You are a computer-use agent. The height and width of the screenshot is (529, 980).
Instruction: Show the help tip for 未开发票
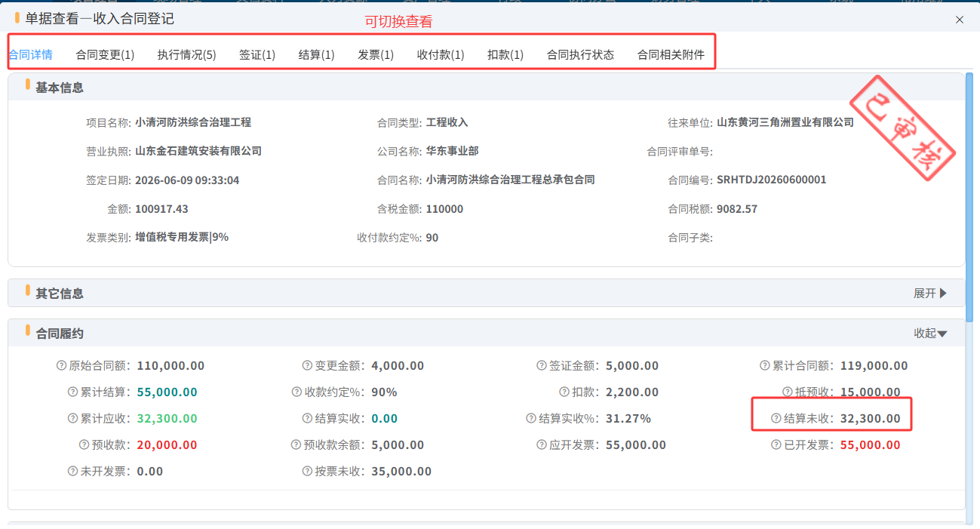[x=73, y=471]
